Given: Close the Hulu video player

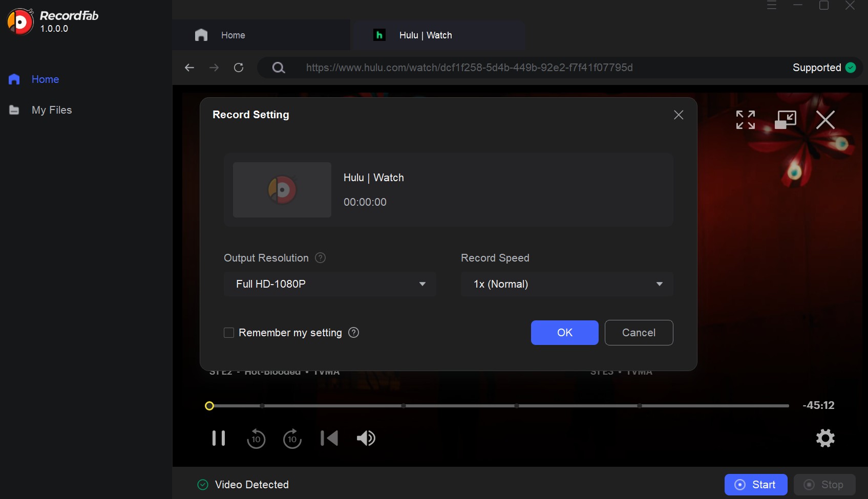Looking at the screenshot, I should [825, 120].
